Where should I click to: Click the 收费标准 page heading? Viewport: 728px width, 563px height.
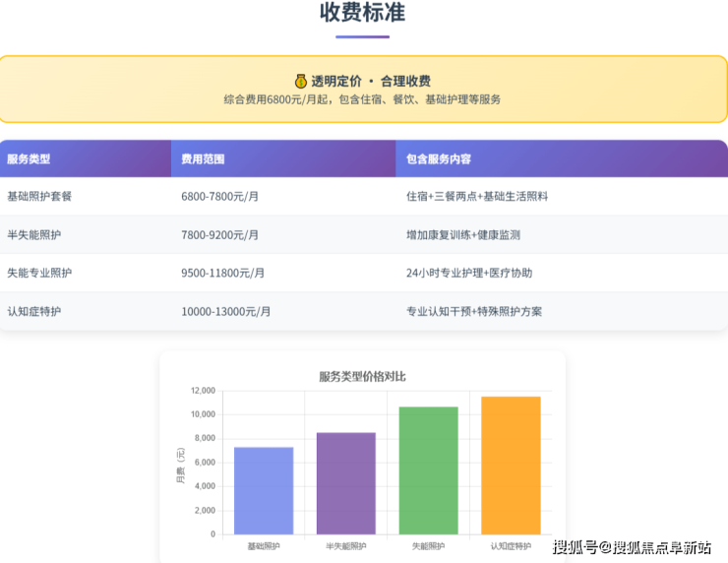(x=362, y=14)
